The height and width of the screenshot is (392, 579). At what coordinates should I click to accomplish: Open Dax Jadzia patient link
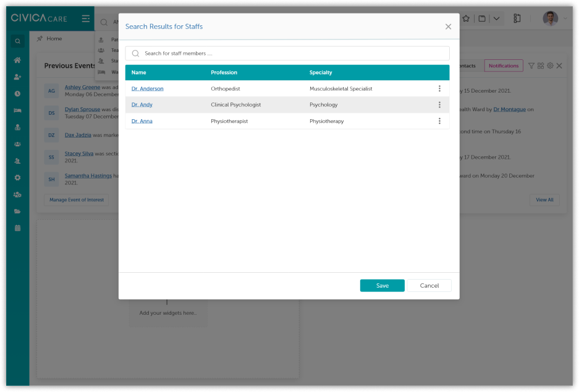pos(78,135)
